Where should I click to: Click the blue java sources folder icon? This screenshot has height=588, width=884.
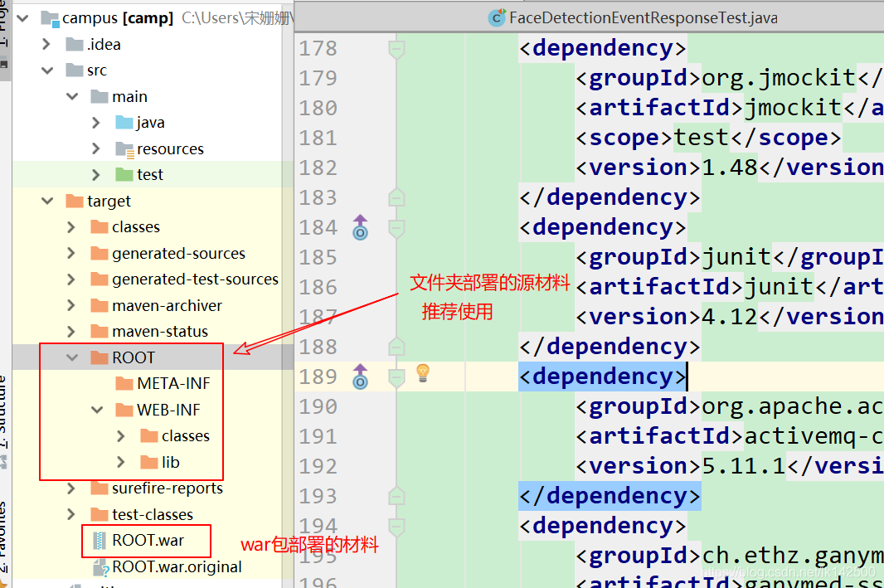point(124,123)
